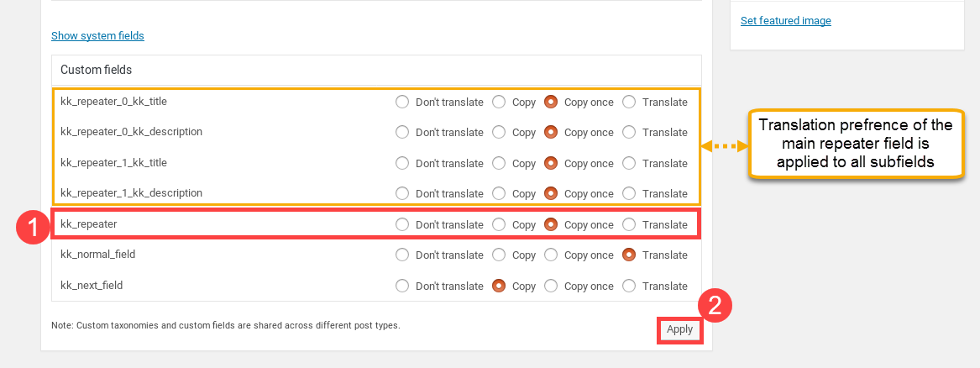Click the Set featured image link

tap(786, 21)
